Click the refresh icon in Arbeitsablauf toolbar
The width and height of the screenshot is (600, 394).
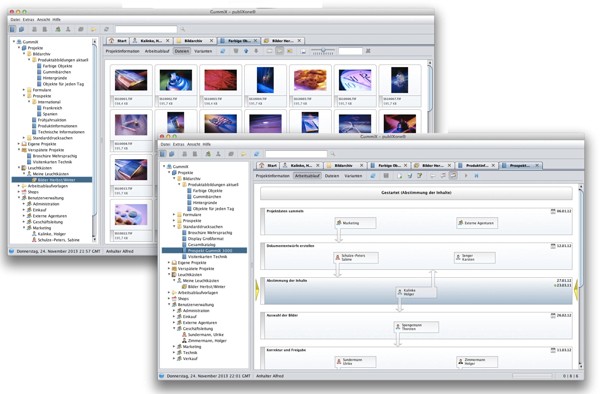point(373,176)
